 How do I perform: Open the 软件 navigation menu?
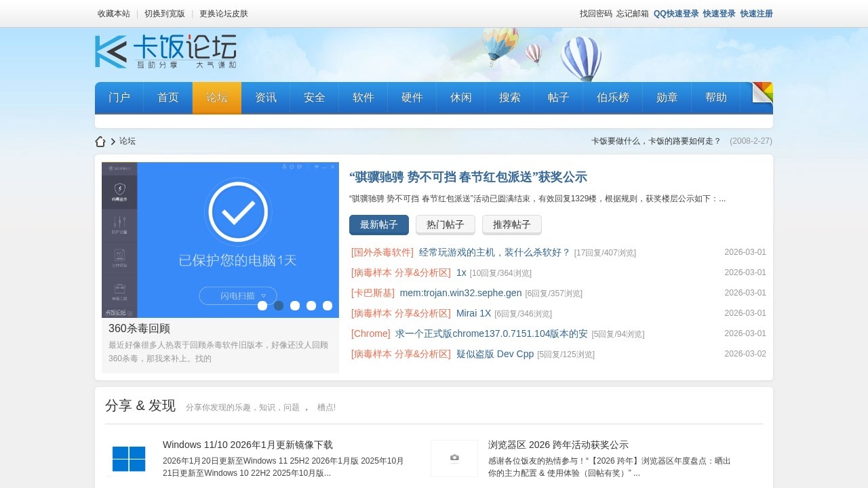pyautogui.click(x=363, y=98)
